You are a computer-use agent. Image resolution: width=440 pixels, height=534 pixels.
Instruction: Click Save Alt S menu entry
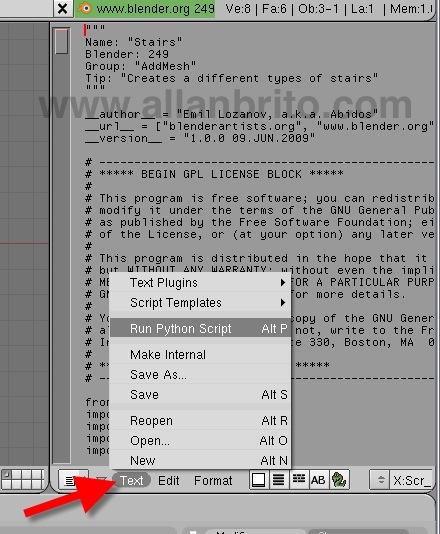[x=200, y=395]
